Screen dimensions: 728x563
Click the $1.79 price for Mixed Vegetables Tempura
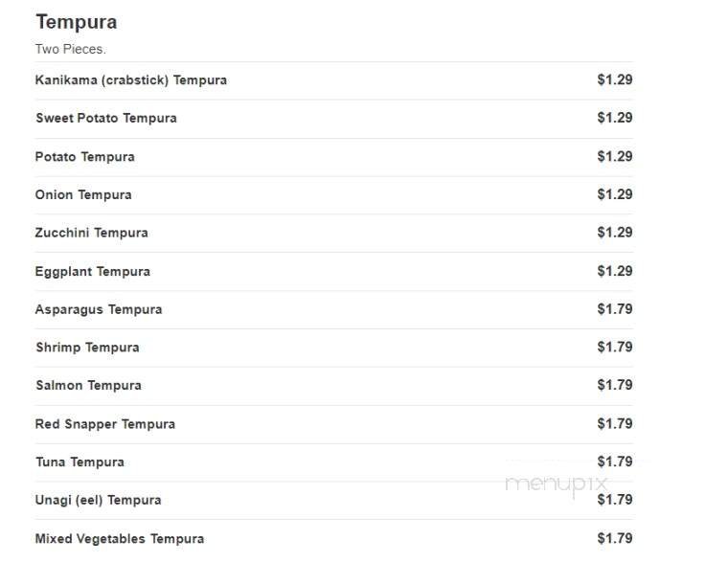pyautogui.click(x=614, y=539)
